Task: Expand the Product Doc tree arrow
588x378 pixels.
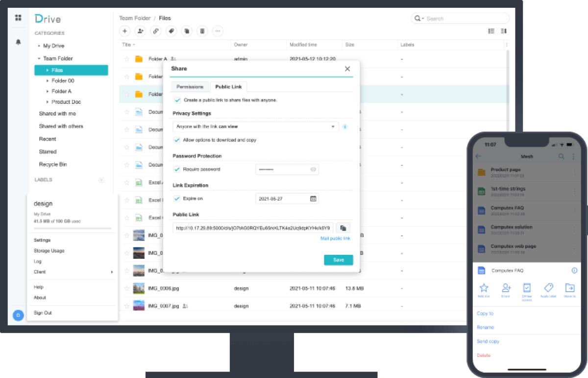Action: point(48,102)
